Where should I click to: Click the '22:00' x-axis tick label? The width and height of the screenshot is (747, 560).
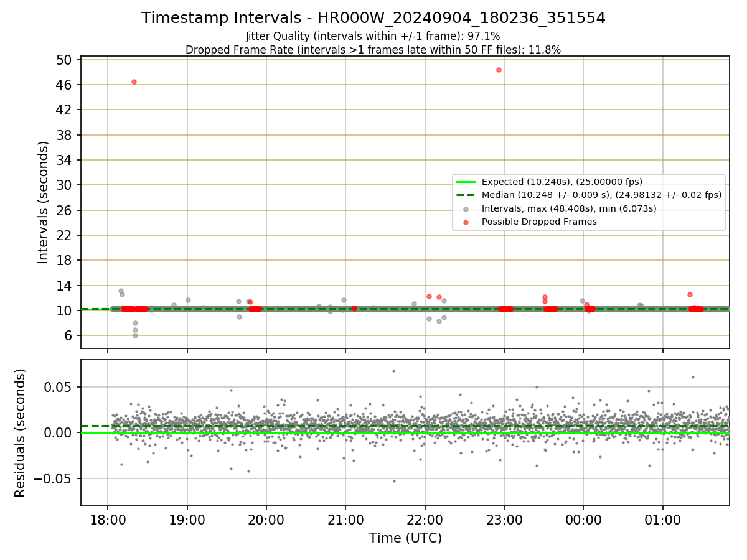point(425,519)
